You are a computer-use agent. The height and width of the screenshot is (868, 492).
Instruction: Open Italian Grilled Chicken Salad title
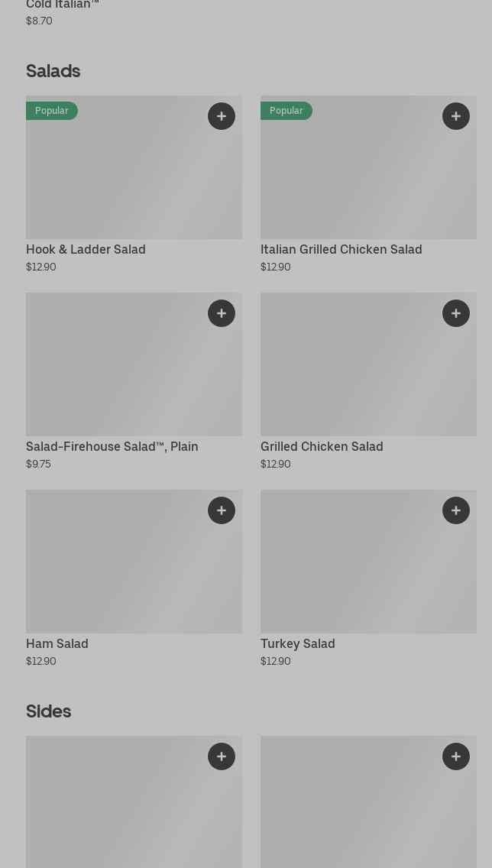tap(341, 250)
